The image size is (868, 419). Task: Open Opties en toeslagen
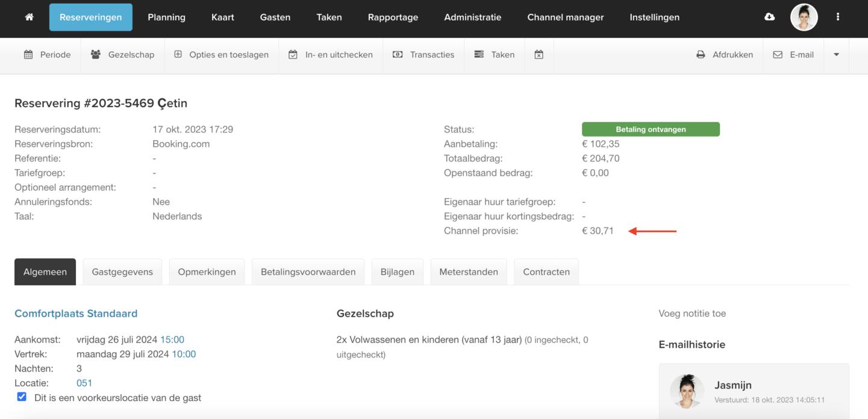click(x=221, y=55)
